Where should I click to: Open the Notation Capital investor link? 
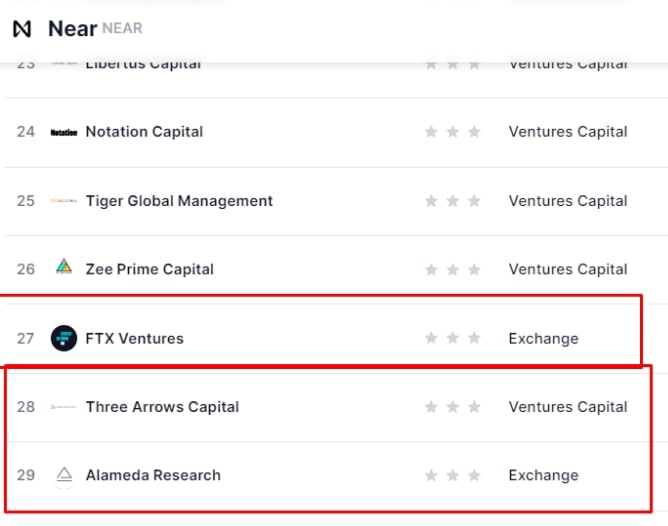pos(144,132)
